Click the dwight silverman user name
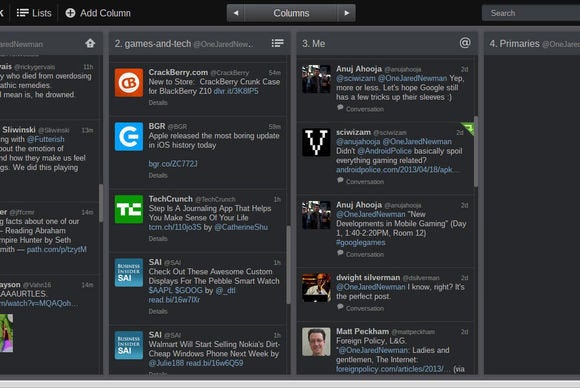Viewport: 580px width, 388px height. [x=368, y=277]
